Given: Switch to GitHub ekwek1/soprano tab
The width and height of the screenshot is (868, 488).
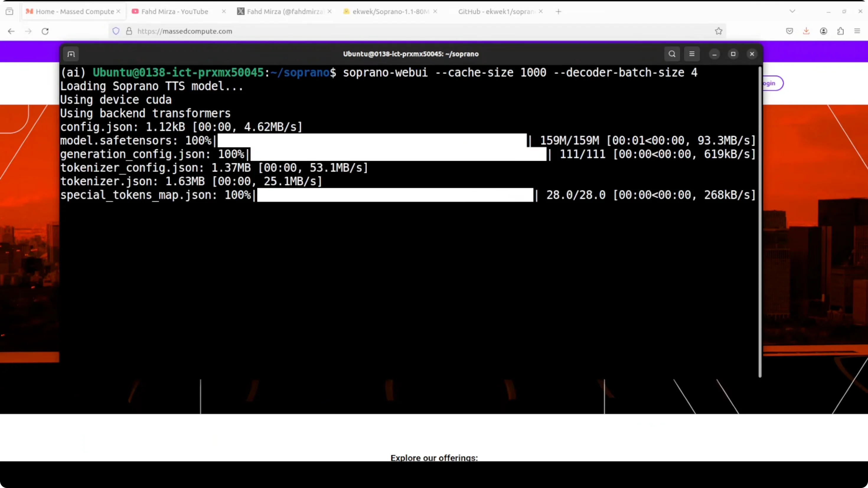Looking at the screenshot, I should point(496,12).
